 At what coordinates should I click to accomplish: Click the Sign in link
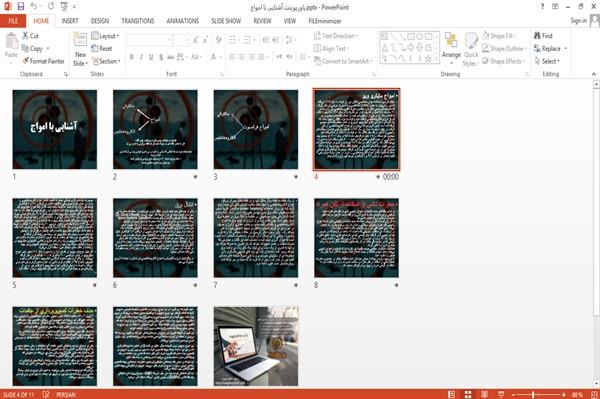coord(578,21)
